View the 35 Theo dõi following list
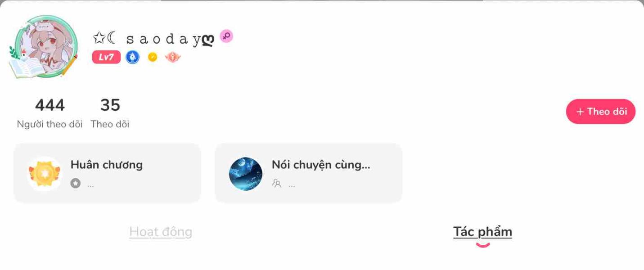 [x=110, y=113]
